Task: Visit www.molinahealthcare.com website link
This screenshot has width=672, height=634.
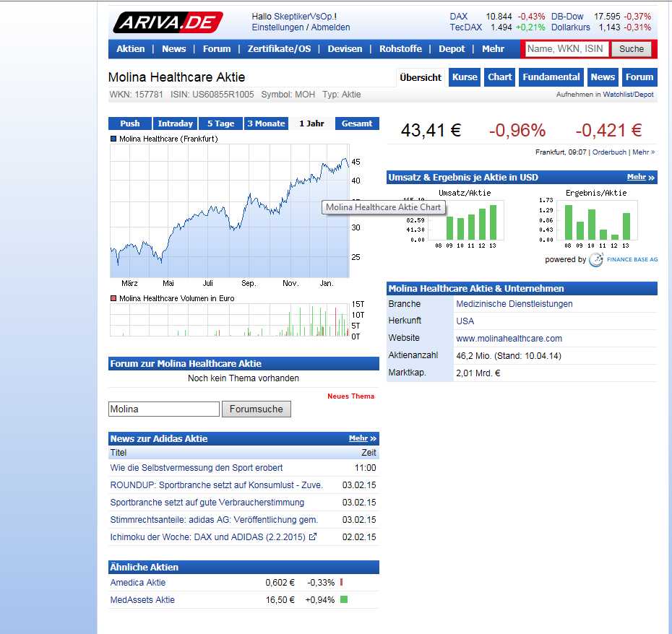Action: pyautogui.click(x=509, y=339)
